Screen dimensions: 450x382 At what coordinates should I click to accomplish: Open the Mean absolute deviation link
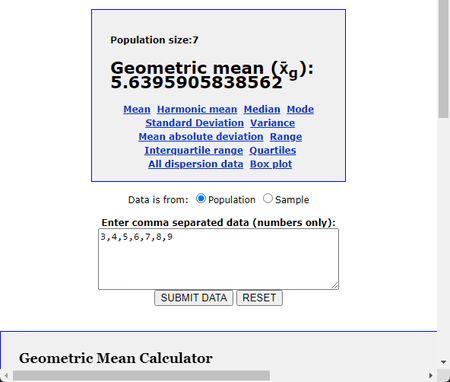201,137
